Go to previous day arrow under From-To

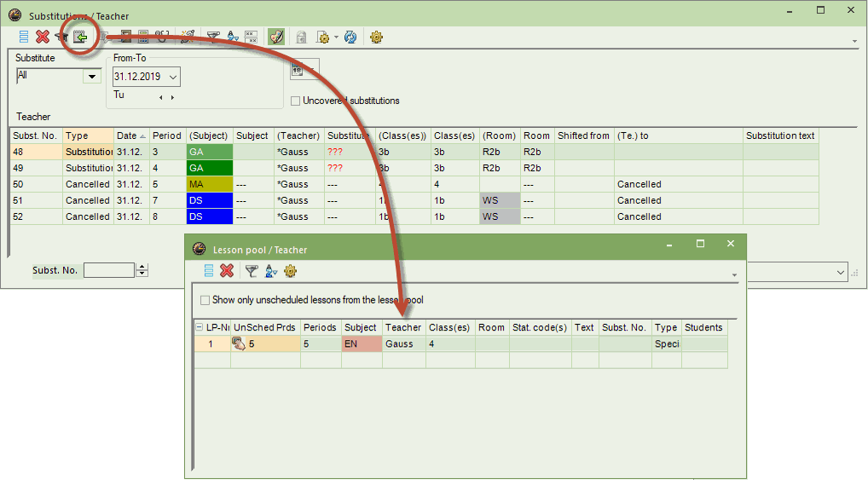pyautogui.click(x=161, y=97)
